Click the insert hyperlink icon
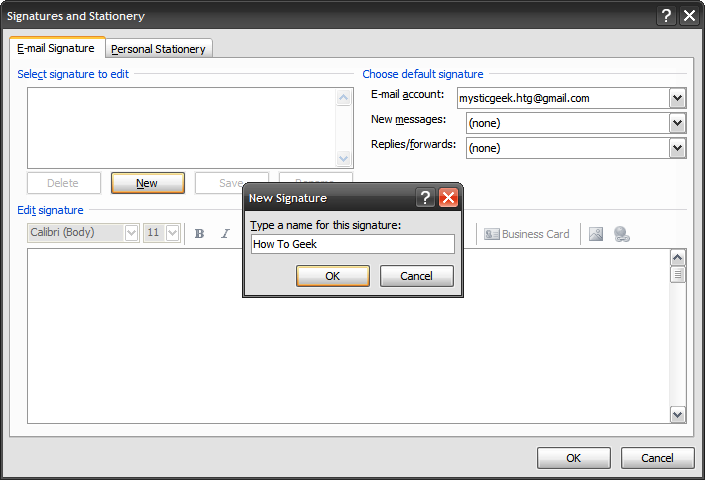 [x=622, y=234]
